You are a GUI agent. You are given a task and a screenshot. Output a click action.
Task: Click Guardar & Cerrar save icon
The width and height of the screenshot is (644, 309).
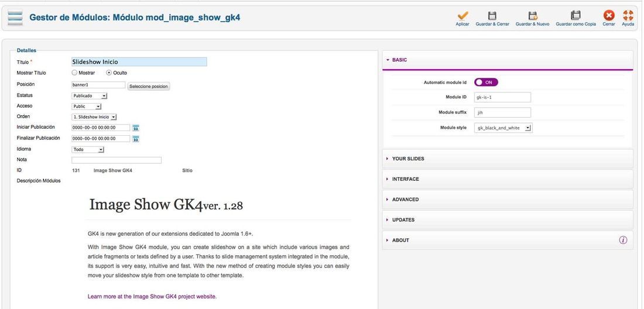[492, 16]
